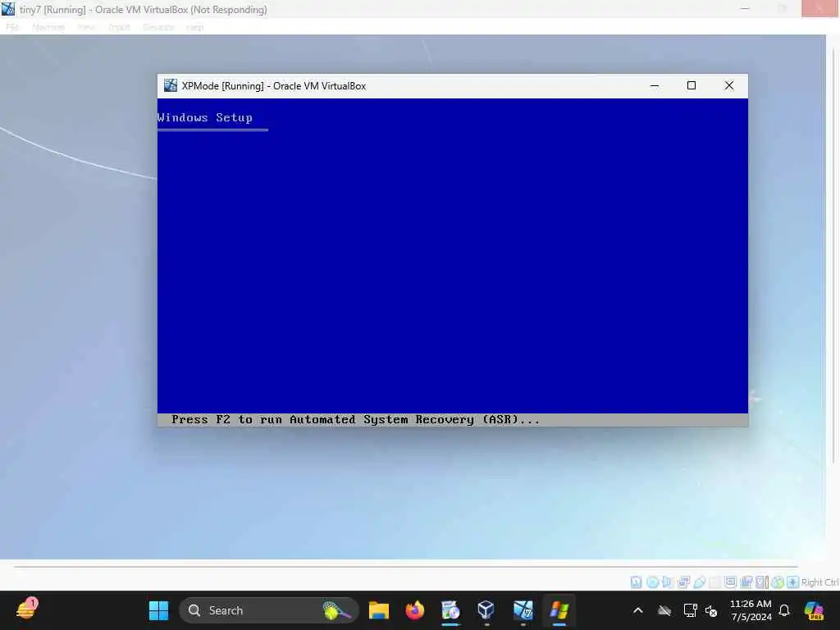Close the XPMode VirtualBox window
The width and height of the screenshot is (840, 630).
pos(729,85)
